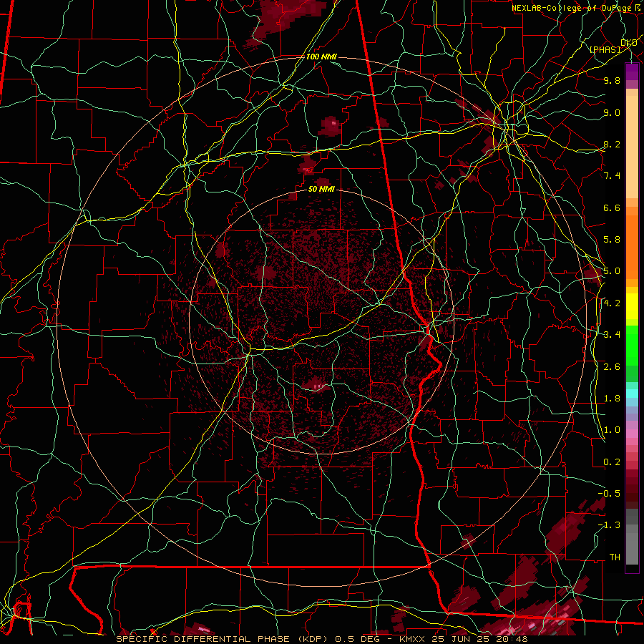Screen dimensions: 644x644
Task: Select the 2.6 value on the color scale
Action: (x=612, y=367)
